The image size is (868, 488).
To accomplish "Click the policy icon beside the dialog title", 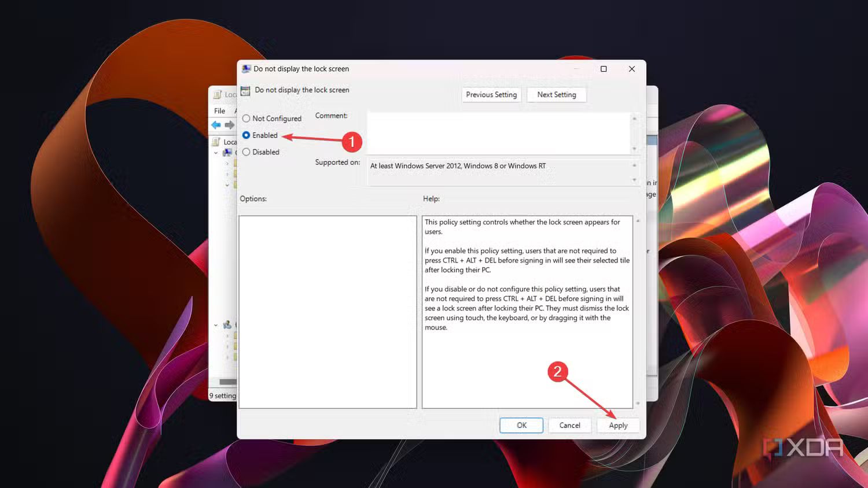I will pos(245,68).
